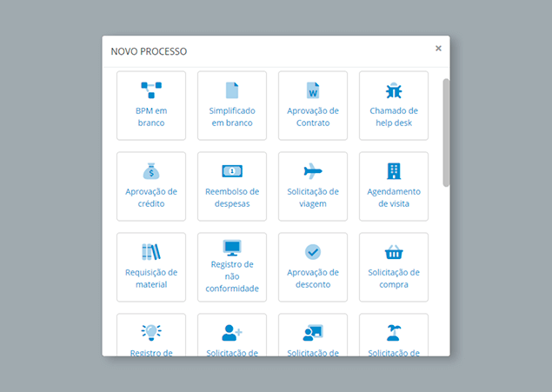This screenshot has width=552, height=392.
Task: Click the Aprovação de desconto checkmark icon
Action: point(313,251)
